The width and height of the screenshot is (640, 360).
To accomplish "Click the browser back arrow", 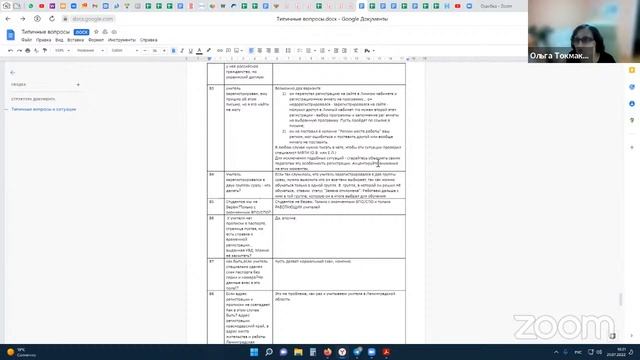I will (x=8, y=19).
